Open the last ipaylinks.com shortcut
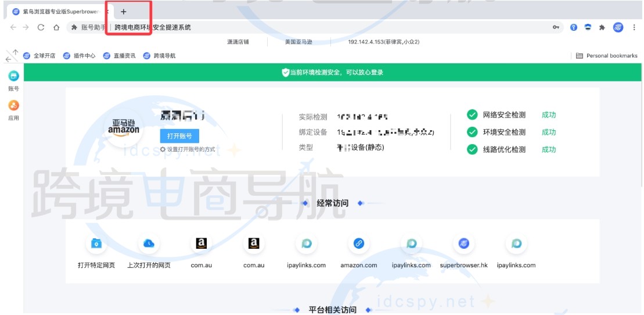The height and width of the screenshot is (315, 644). [x=516, y=244]
